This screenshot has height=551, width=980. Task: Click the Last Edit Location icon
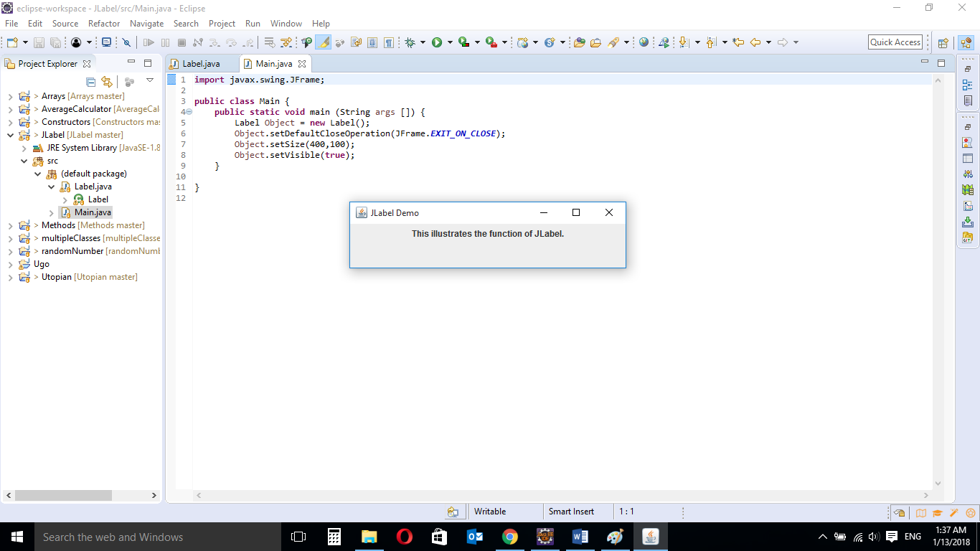(x=738, y=43)
